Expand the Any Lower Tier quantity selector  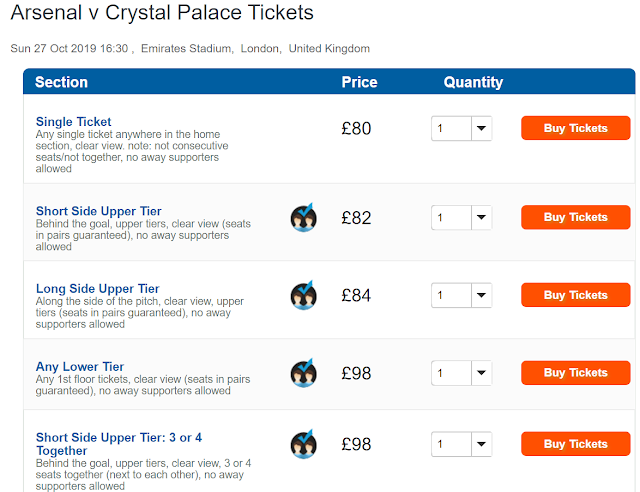point(461,374)
